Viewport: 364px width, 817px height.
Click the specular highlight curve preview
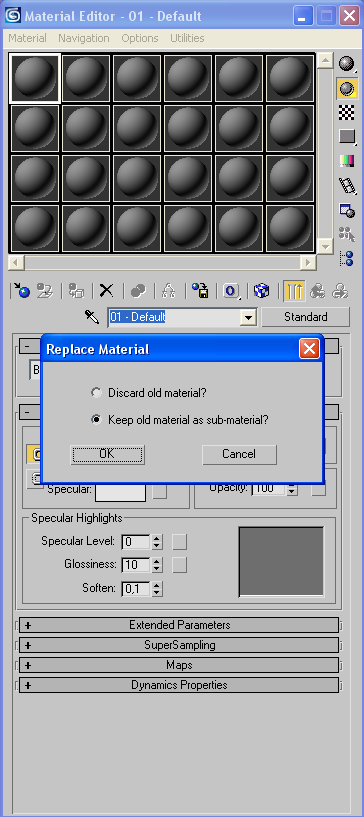282,562
